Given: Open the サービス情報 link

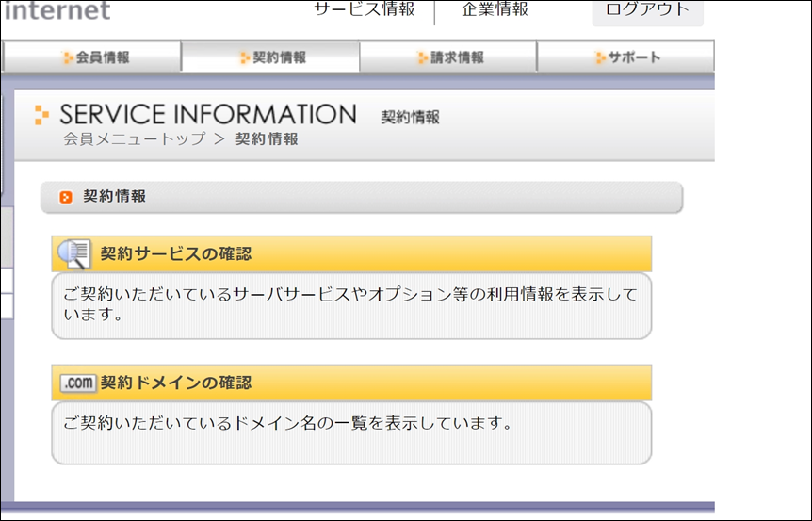Looking at the screenshot, I should click(365, 9).
